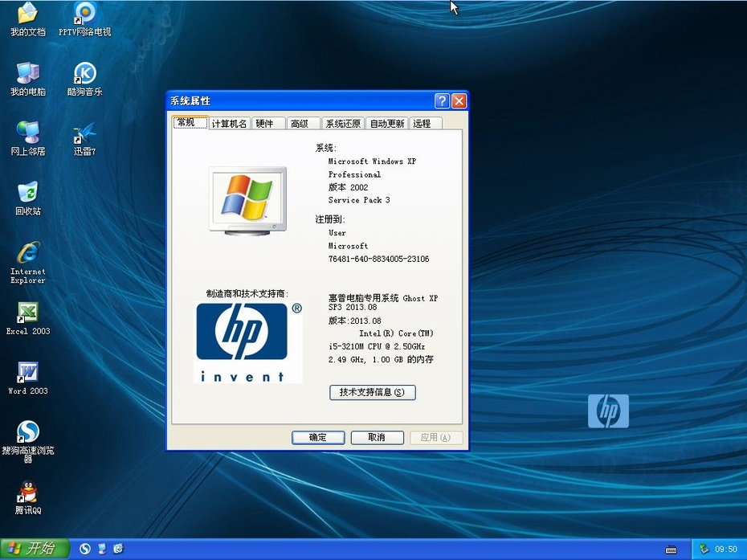Click the 迅雷7 shortcut icon

tap(85, 139)
